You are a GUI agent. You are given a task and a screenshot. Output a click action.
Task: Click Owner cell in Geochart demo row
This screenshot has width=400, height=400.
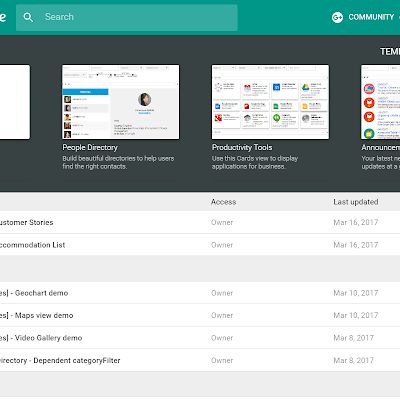point(222,293)
